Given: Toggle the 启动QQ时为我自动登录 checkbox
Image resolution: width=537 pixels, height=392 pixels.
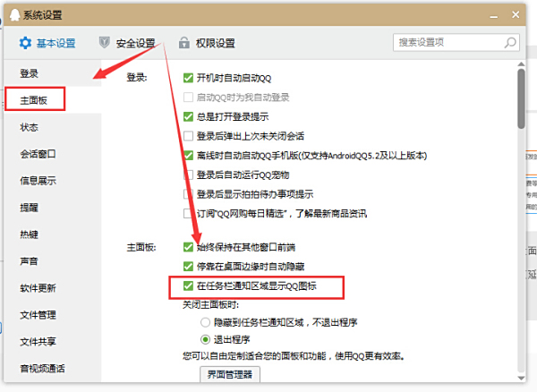Looking at the screenshot, I should [x=188, y=98].
